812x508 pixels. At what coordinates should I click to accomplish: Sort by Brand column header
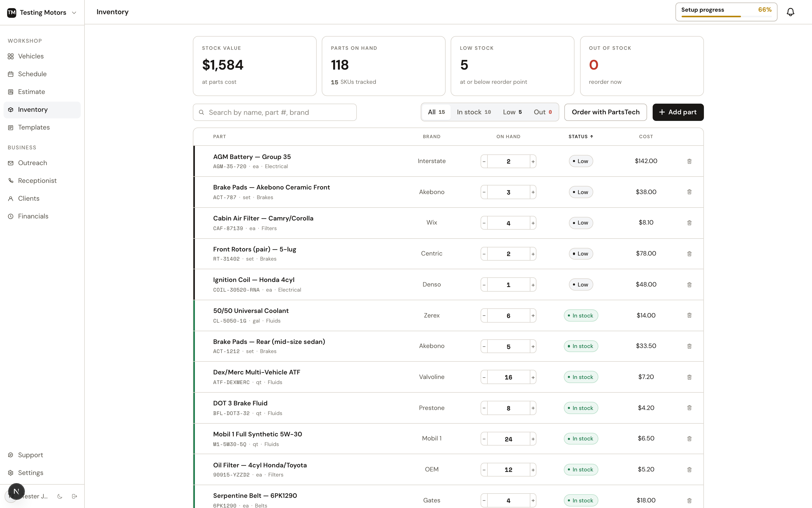point(431,136)
